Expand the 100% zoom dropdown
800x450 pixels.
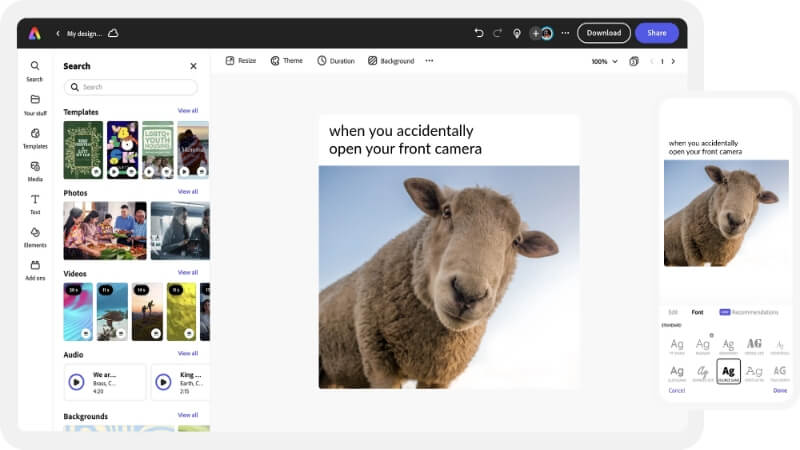pyautogui.click(x=605, y=61)
